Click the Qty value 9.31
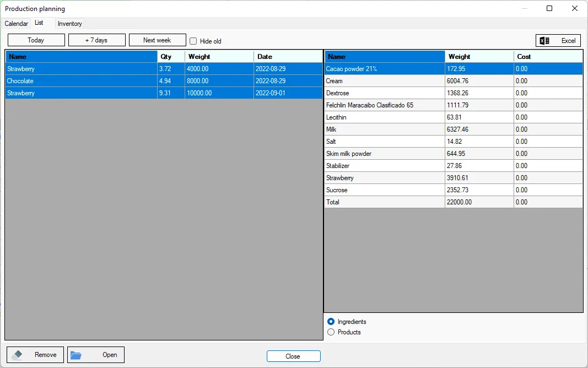The width and height of the screenshot is (588, 368). 171,93
